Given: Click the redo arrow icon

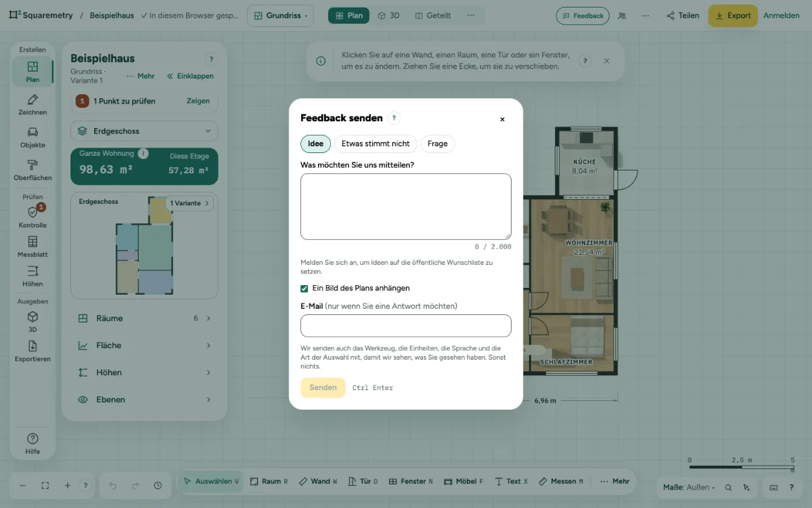Looking at the screenshot, I should 135,486.
